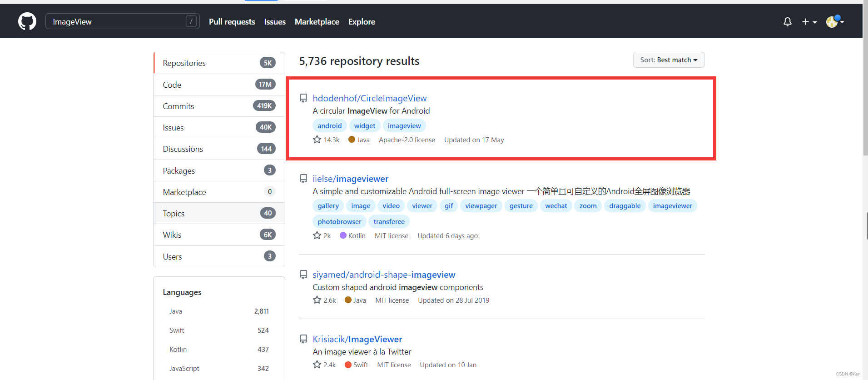The width and height of the screenshot is (868, 380).
Task: Click repository icon beside siyamed/android-shape-imageview
Action: coord(303,275)
